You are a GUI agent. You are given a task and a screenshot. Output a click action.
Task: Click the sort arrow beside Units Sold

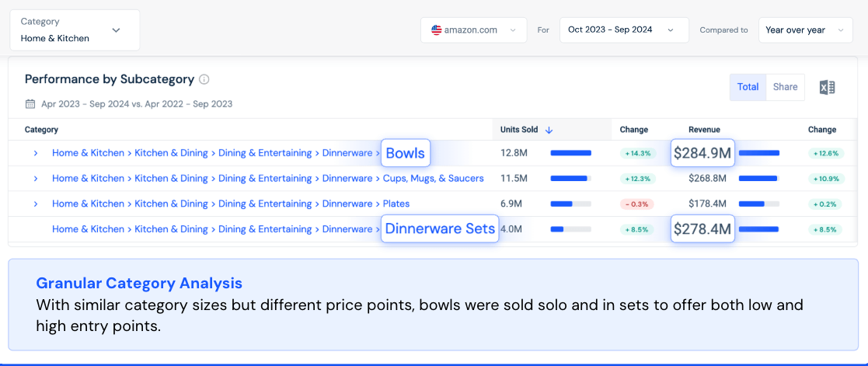(x=549, y=130)
